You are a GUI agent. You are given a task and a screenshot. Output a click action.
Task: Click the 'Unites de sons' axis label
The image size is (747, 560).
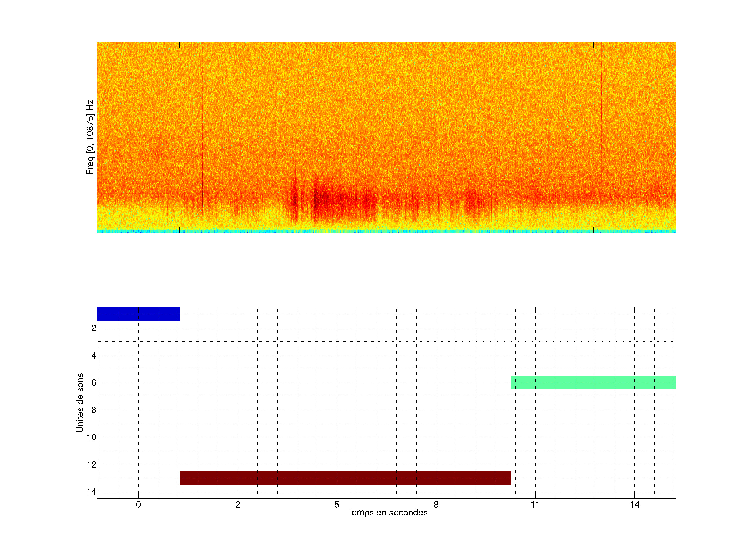click(80, 403)
